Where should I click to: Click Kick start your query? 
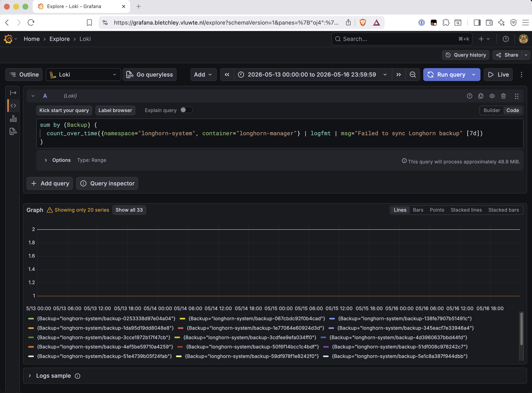pos(64,110)
